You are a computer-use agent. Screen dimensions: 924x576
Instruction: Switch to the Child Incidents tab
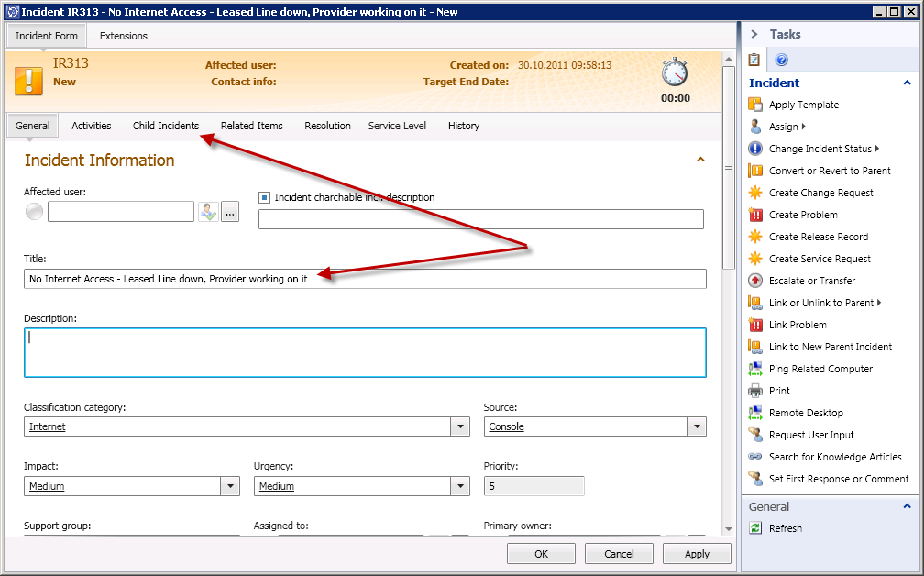[x=165, y=126]
